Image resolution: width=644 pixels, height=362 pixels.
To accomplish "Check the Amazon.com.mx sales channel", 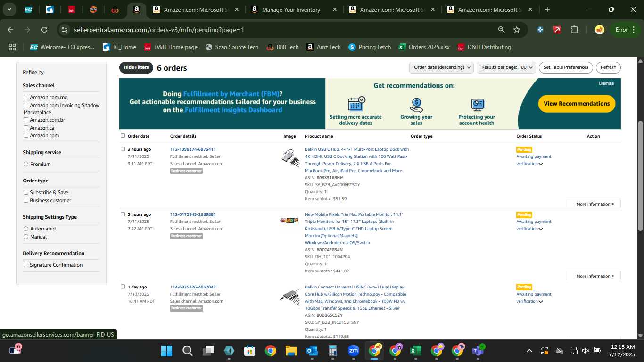I will coord(26,97).
